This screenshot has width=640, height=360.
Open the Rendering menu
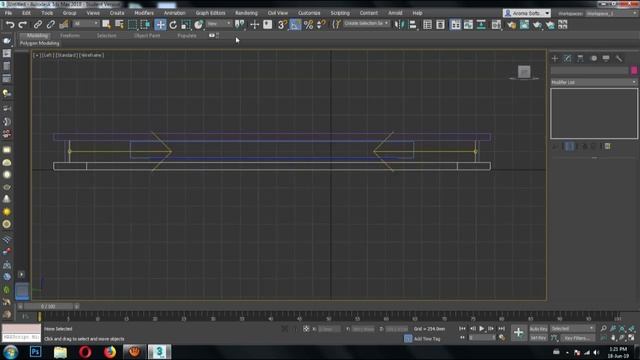click(x=246, y=13)
